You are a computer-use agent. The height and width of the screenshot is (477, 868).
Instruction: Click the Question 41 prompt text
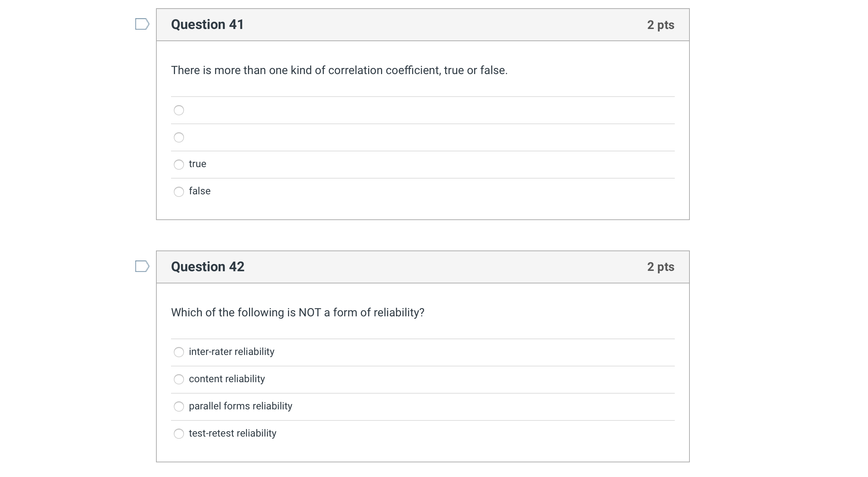point(339,70)
